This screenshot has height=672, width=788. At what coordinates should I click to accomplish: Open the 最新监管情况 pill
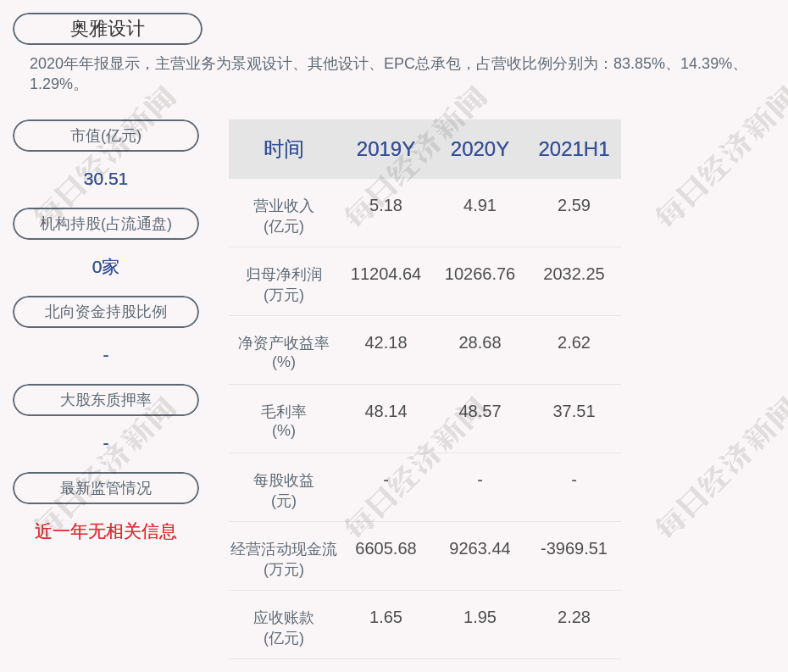[106, 488]
